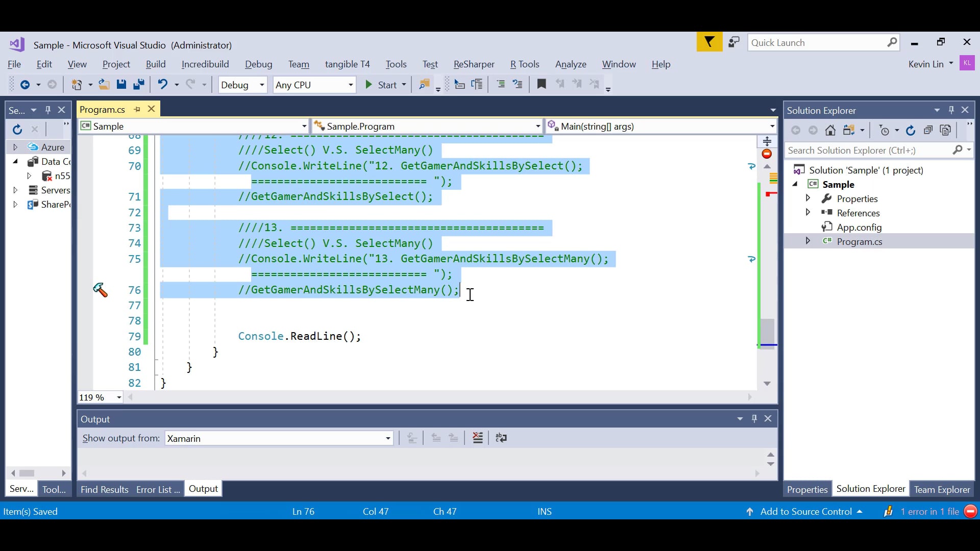Open the 119 % zoom level selector
The image size is (980, 551).
(x=119, y=397)
